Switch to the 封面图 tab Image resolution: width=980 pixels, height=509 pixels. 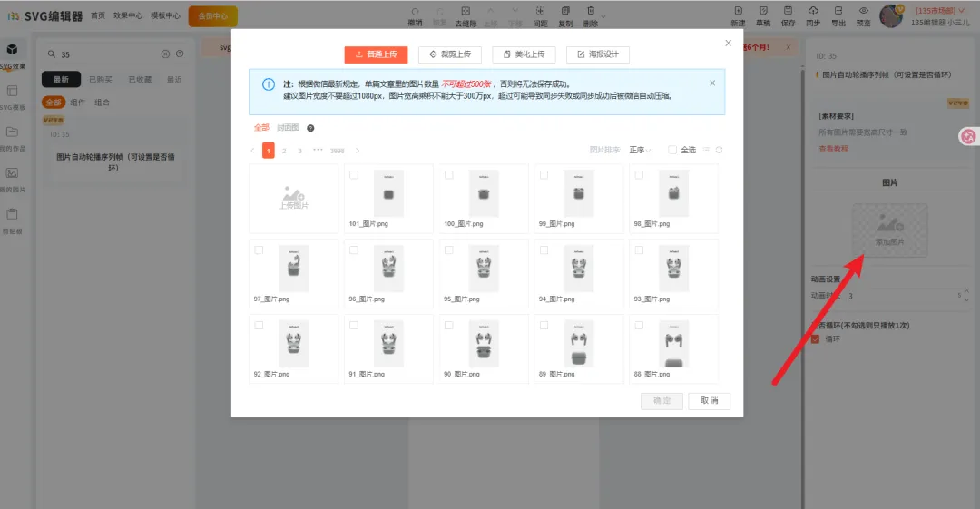[x=289, y=128]
